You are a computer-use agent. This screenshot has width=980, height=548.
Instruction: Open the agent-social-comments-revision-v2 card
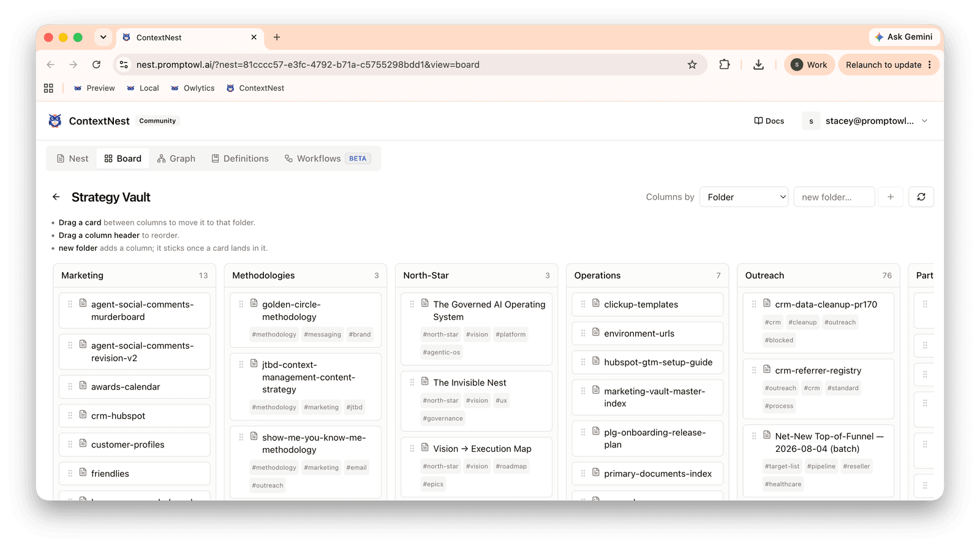(x=135, y=351)
